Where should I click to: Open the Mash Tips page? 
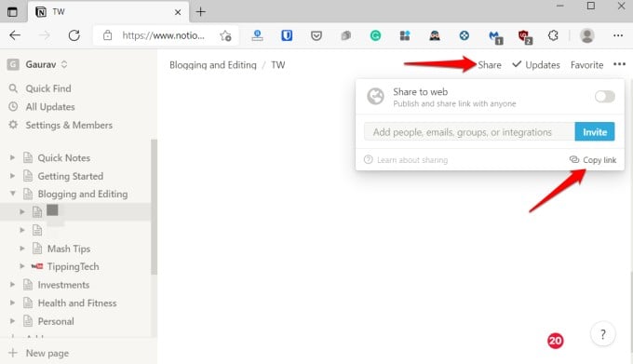click(69, 249)
